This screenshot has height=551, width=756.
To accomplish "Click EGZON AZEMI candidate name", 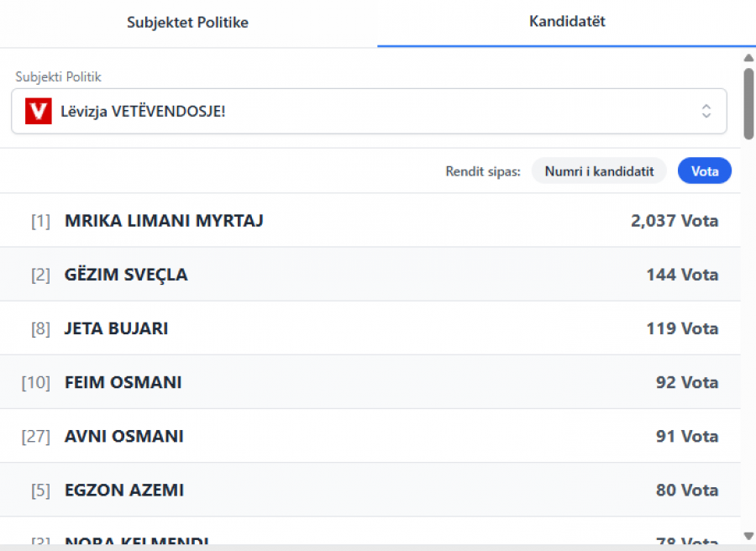I will tap(123, 490).
